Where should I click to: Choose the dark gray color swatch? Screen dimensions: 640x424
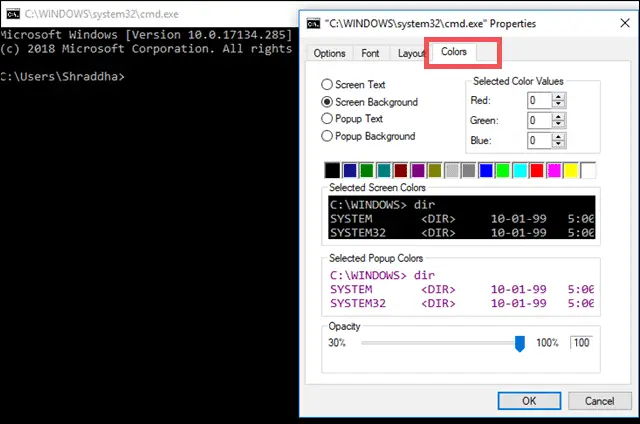(x=469, y=170)
